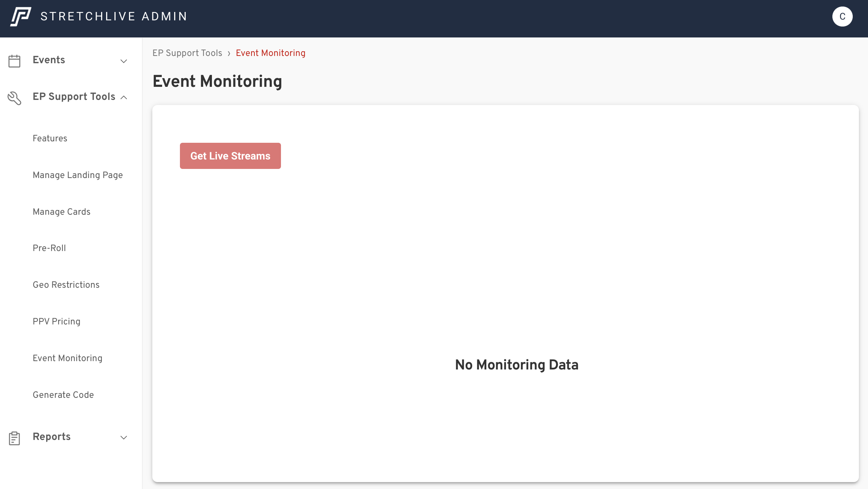The height and width of the screenshot is (489, 868).
Task: Open the Features menu item
Action: pos(50,138)
